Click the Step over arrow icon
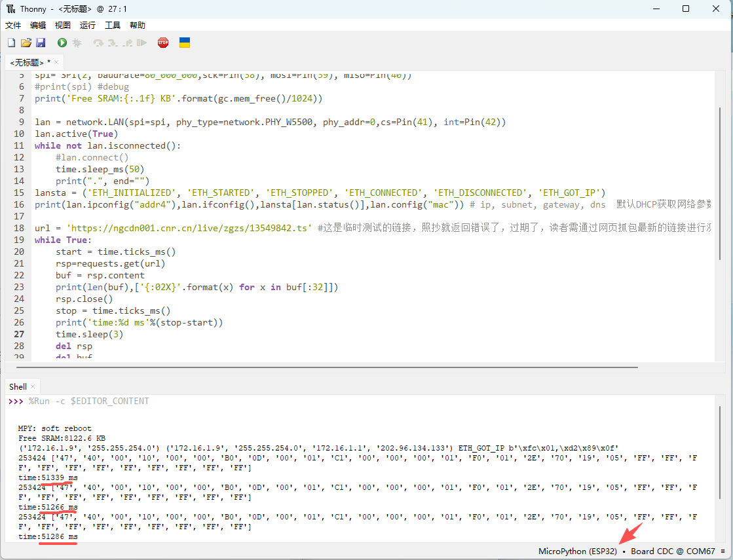733x560 pixels. click(x=98, y=43)
